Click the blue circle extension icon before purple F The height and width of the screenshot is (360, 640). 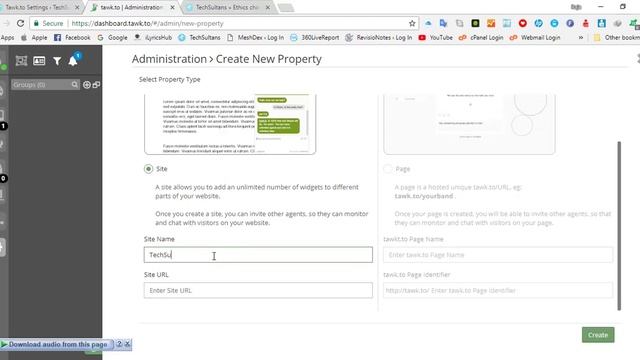[554, 23]
